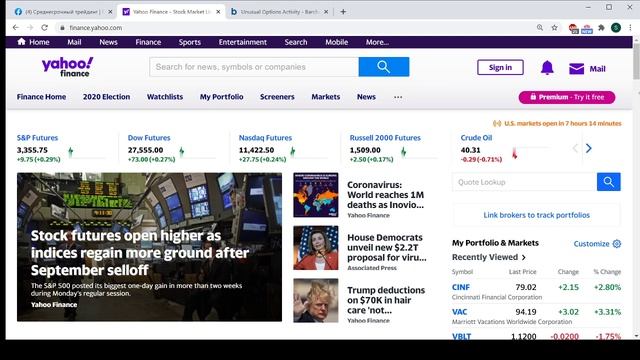Expand the three-dot overflow in finance nav

click(398, 97)
